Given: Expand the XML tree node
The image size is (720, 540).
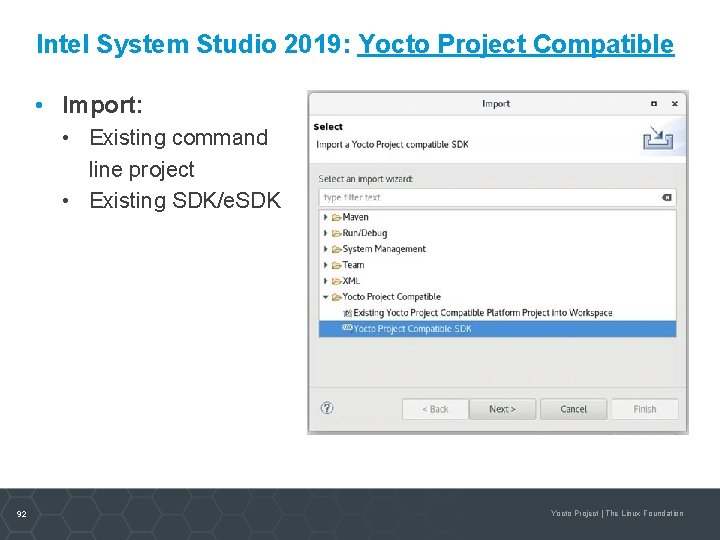Looking at the screenshot, I should coord(326,281).
